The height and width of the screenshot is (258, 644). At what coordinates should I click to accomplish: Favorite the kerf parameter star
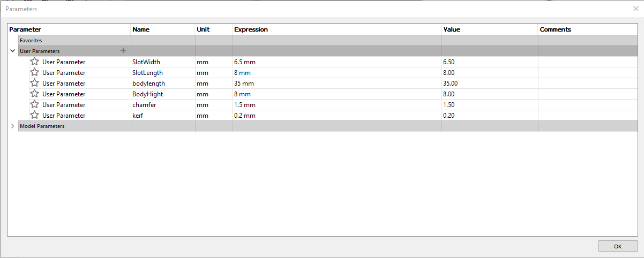coord(35,115)
